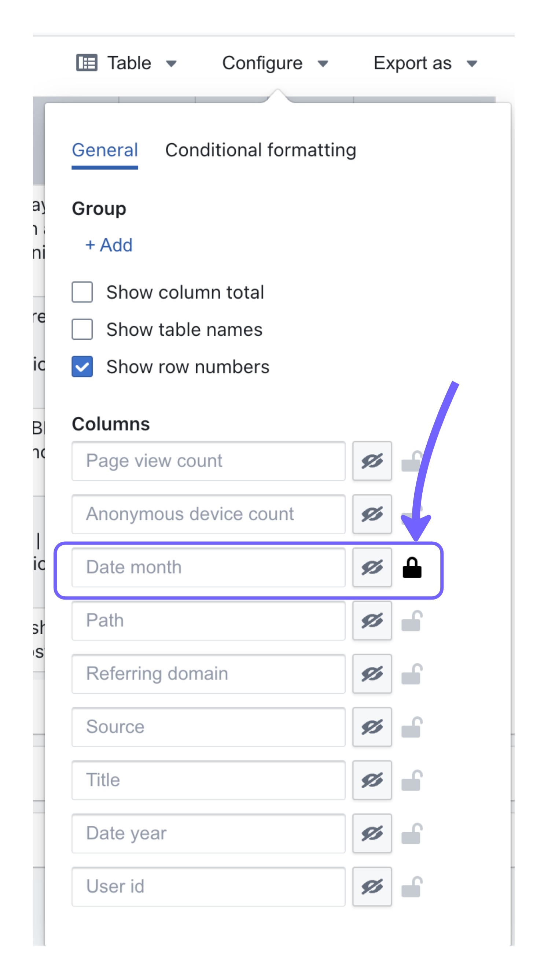Enable Show column total checkbox

click(82, 292)
